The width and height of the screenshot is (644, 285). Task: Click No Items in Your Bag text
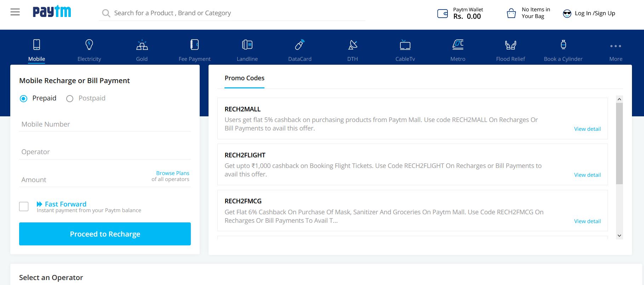(536, 13)
